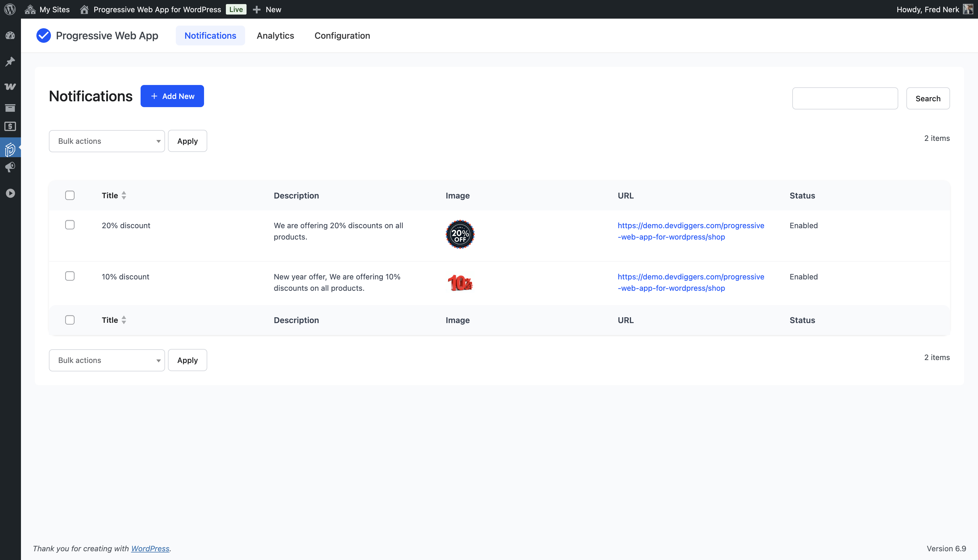
Task: Click the 10% off image thumbnail
Action: tap(460, 283)
